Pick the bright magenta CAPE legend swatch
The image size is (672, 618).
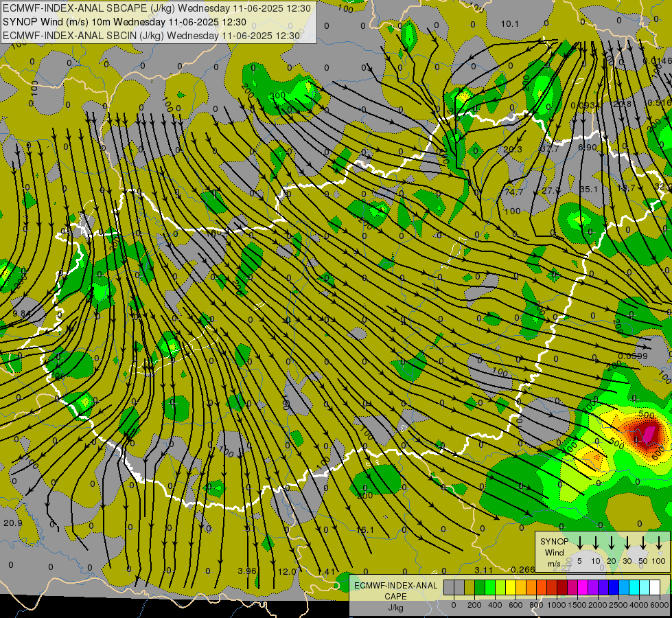(x=583, y=587)
